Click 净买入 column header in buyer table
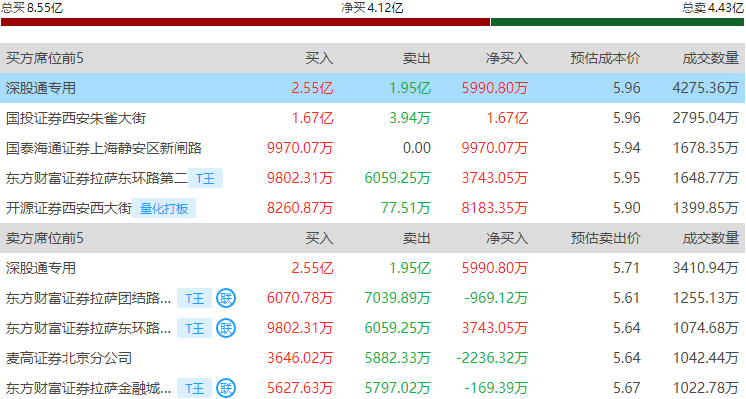 507,58
